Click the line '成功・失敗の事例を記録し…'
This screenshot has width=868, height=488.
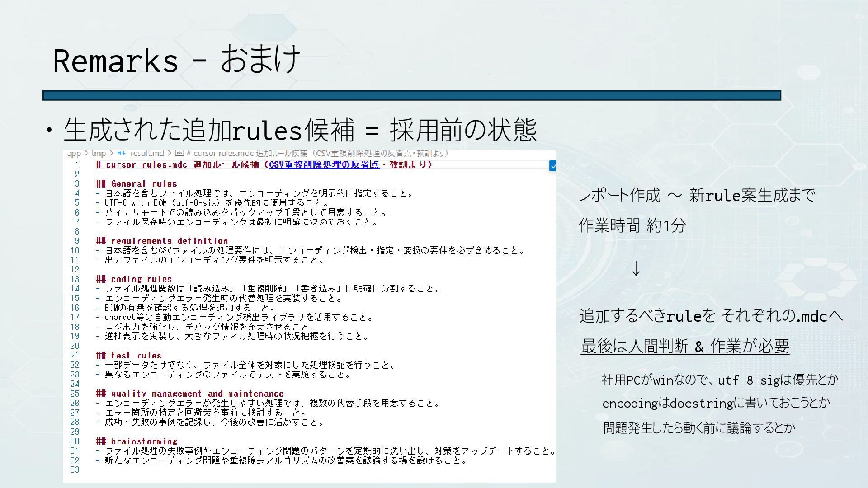[x=211, y=422]
